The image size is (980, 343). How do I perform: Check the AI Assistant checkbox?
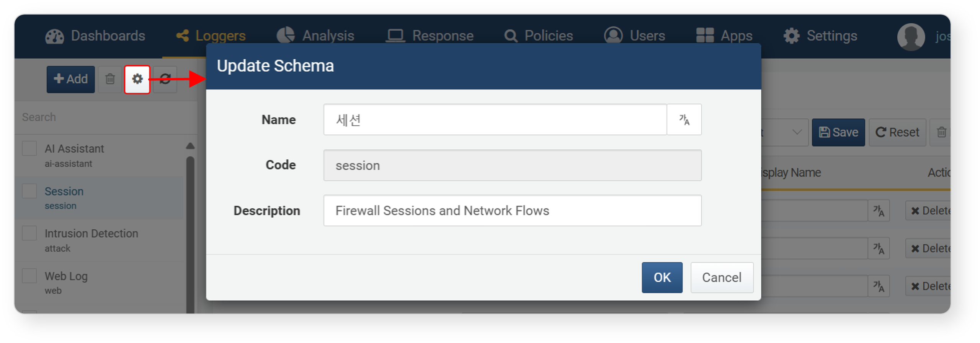[x=29, y=149]
